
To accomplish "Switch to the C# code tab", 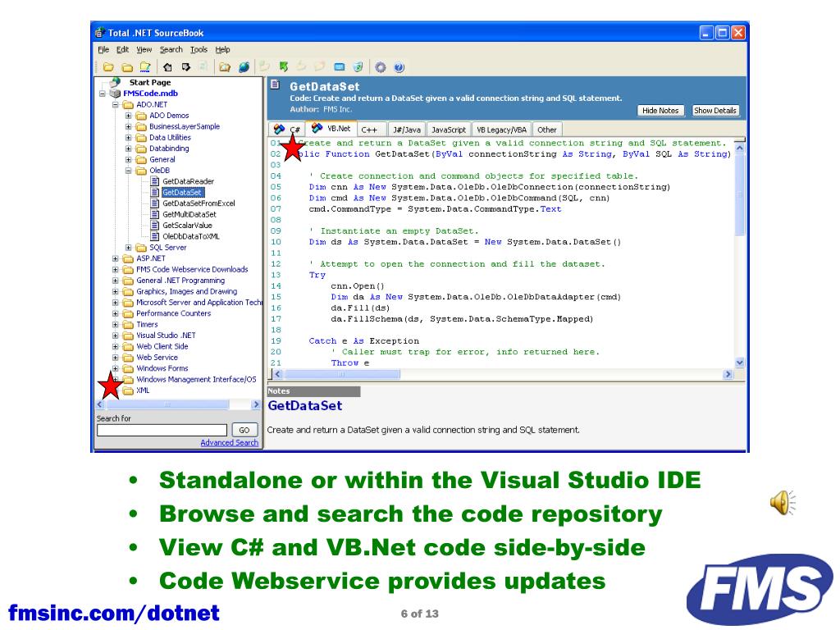I will coord(287,129).
